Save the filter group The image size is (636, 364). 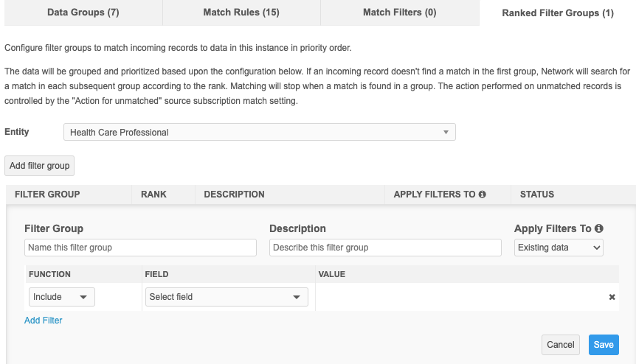tap(604, 345)
